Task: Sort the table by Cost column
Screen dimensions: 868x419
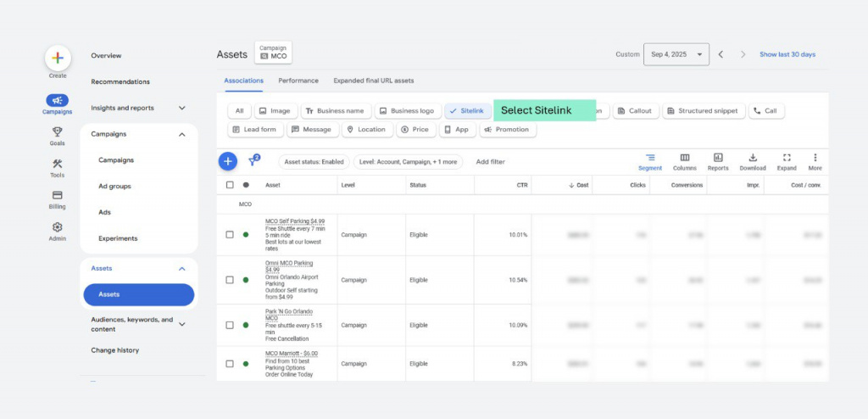Action: (x=579, y=185)
